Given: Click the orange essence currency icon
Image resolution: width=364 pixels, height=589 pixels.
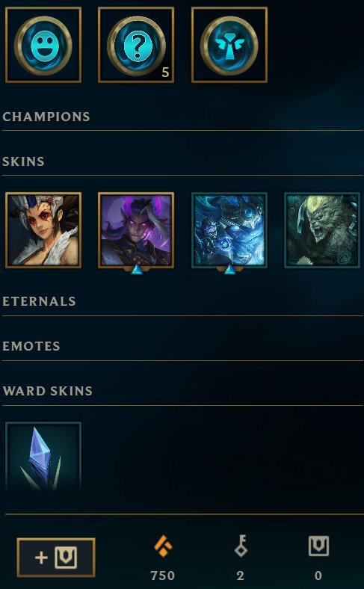Looking at the screenshot, I should tap(163, 546).
